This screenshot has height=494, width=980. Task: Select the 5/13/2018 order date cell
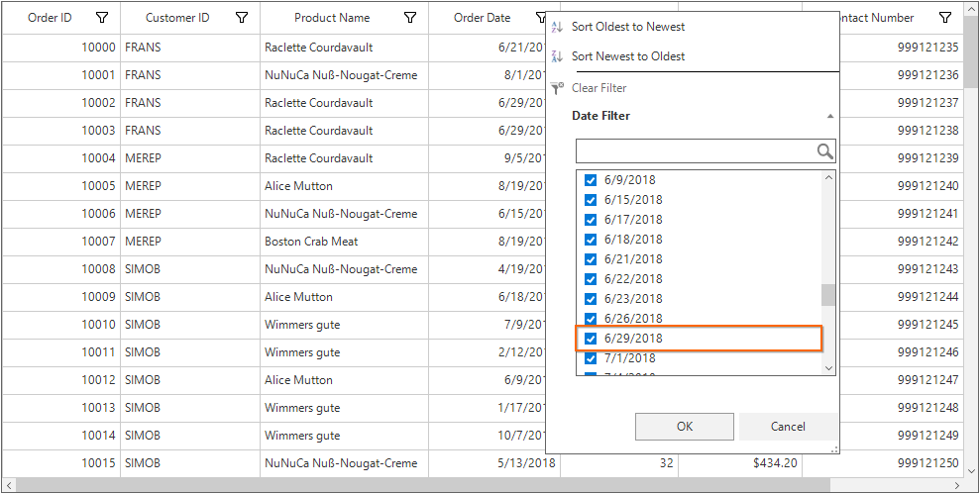494,463
